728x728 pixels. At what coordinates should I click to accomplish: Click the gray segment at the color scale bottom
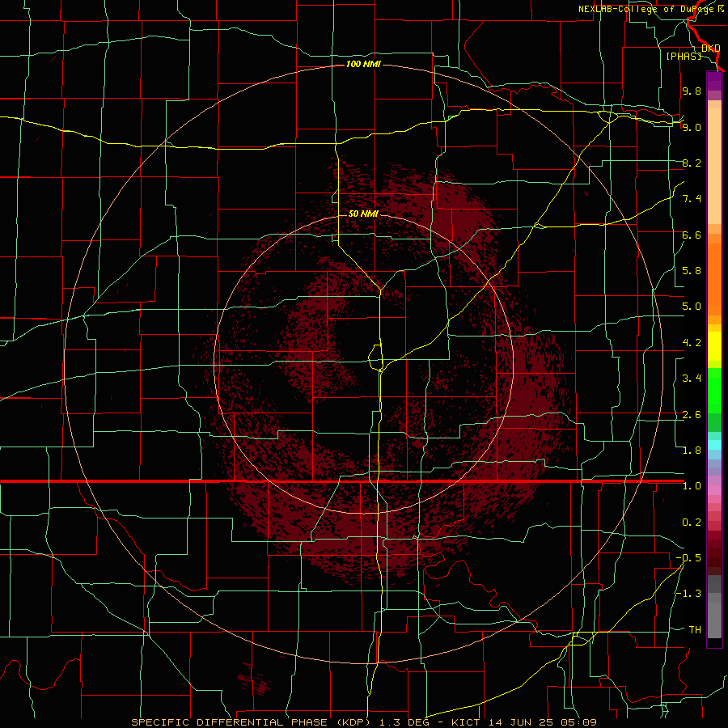[x=714, y=620]
